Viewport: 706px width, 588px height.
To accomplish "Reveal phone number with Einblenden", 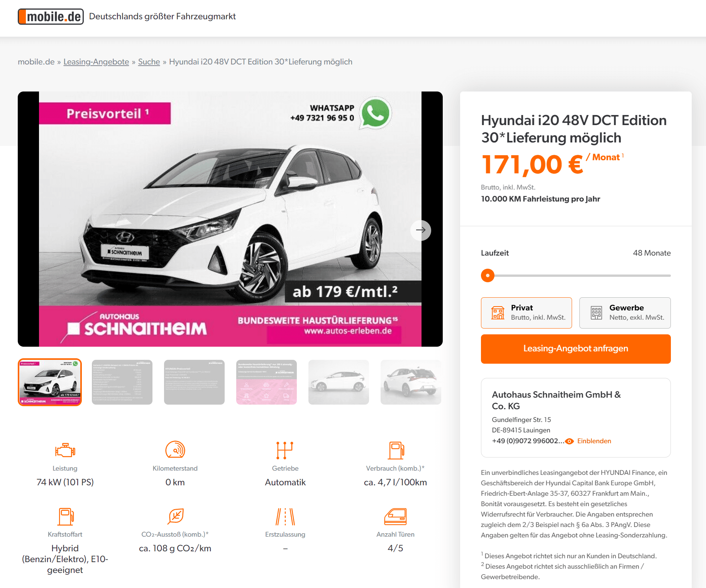I will [x=594, y=441].
